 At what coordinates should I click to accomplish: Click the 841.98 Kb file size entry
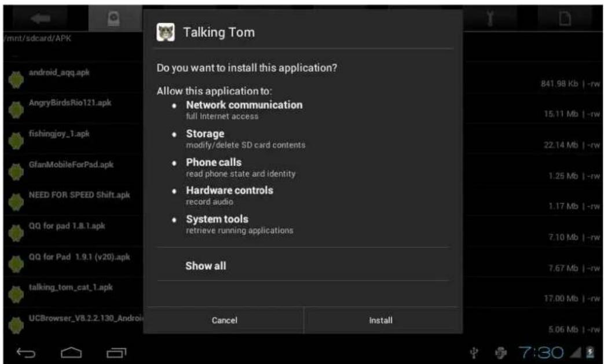click(559, 83)
